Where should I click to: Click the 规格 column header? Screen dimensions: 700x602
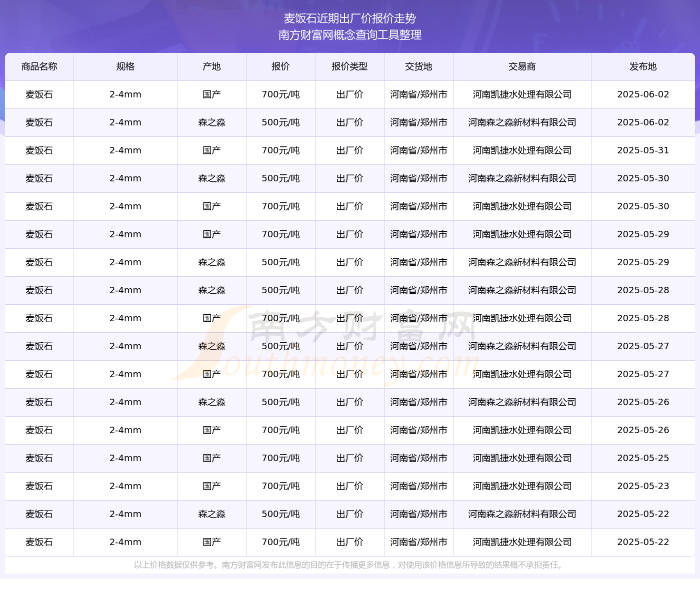coord(125,66)
